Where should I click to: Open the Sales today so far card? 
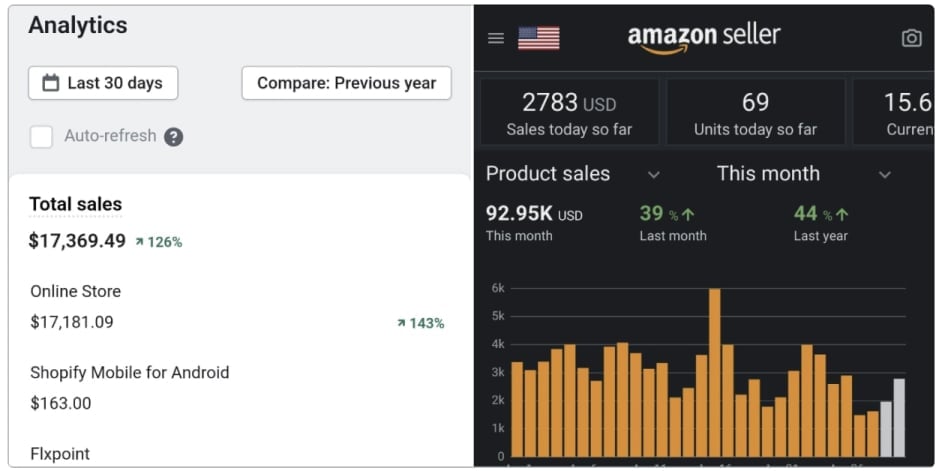[569, 112]
